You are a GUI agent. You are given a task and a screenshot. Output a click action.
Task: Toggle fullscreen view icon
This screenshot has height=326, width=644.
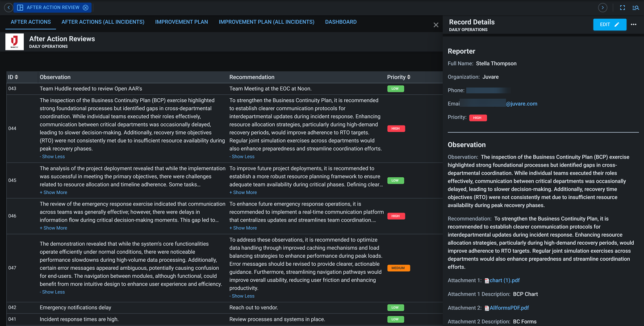622,8
